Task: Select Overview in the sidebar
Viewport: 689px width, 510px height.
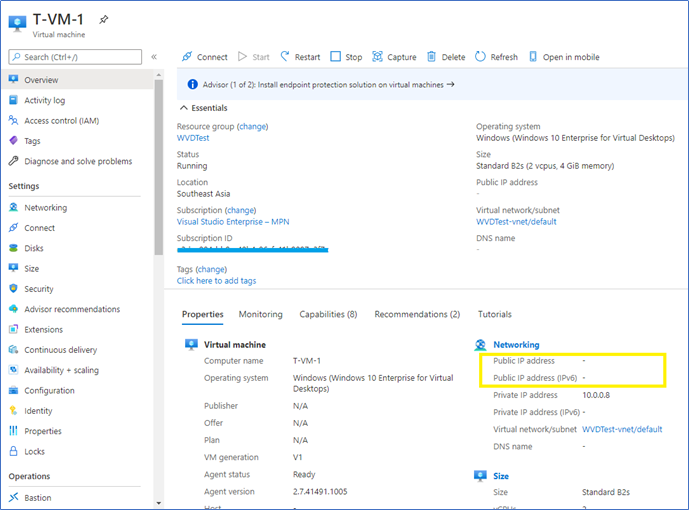Action: 79,80
